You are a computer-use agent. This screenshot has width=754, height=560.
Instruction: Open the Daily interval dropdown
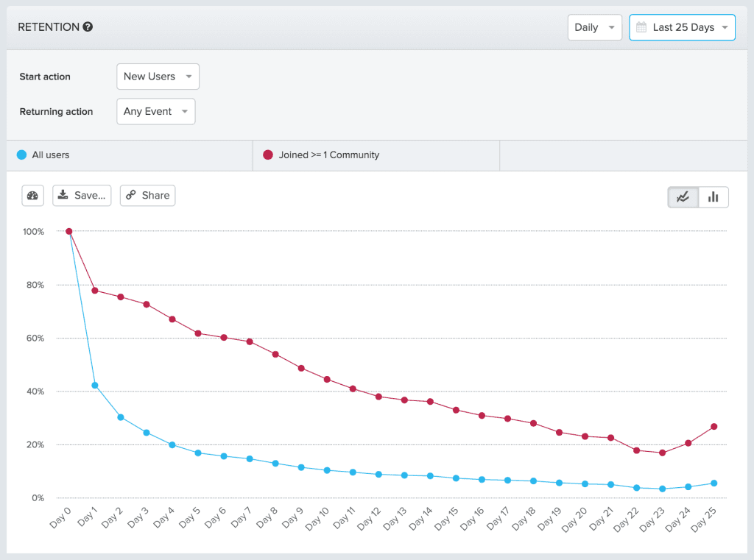click(x=594, y=27)
